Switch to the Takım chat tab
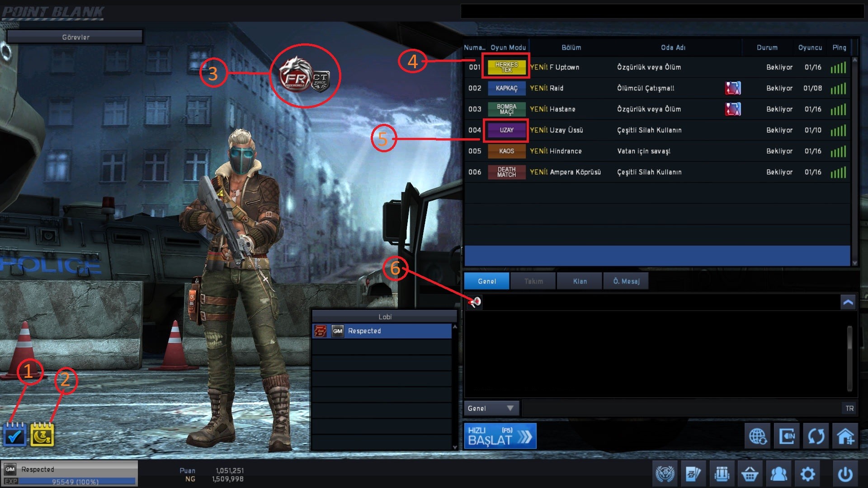Viewport: 868px width, 488px height. coord(533,281)
